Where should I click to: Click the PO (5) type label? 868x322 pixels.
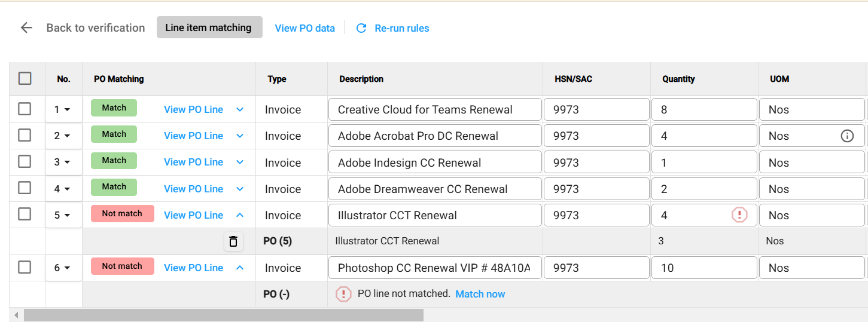278,241
